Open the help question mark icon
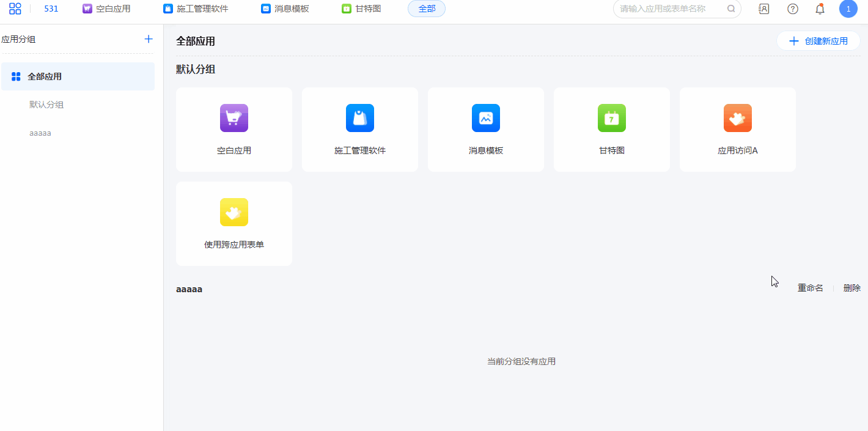 793,9
